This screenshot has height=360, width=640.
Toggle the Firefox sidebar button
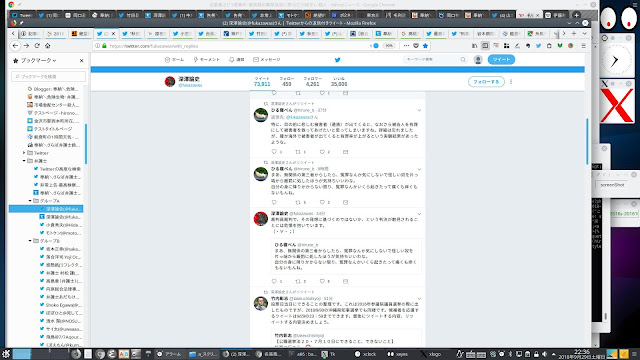pos(485,46)
